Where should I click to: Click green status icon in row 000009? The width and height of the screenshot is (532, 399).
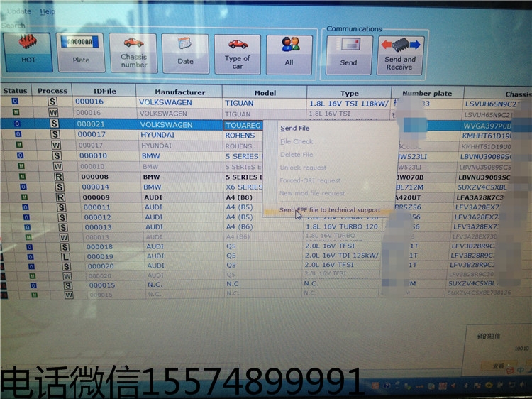tap(24, 197)
